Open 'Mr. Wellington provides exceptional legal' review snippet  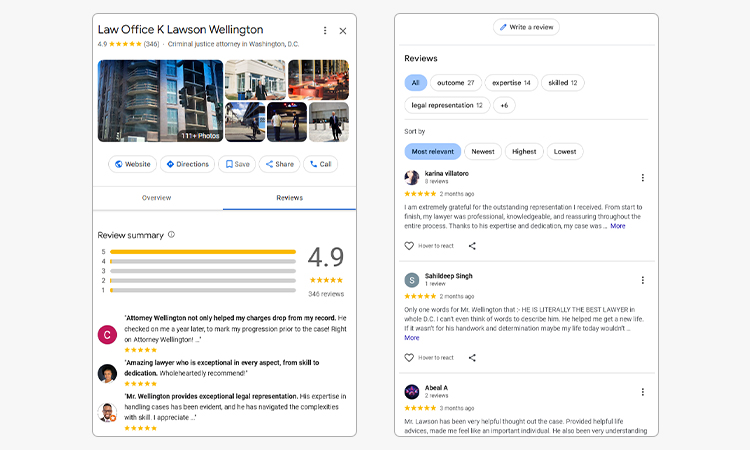click(235, 406)
